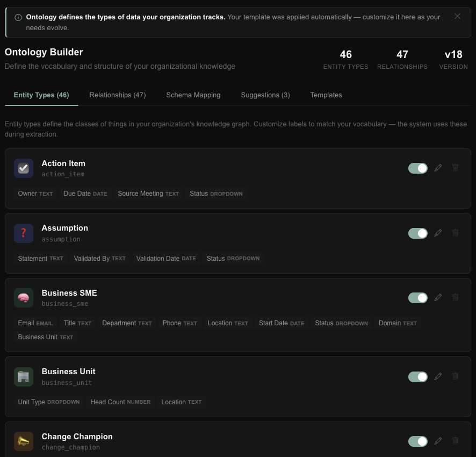
Task: Turn off the Business SME toggle
Action: (x=418, y=298)
